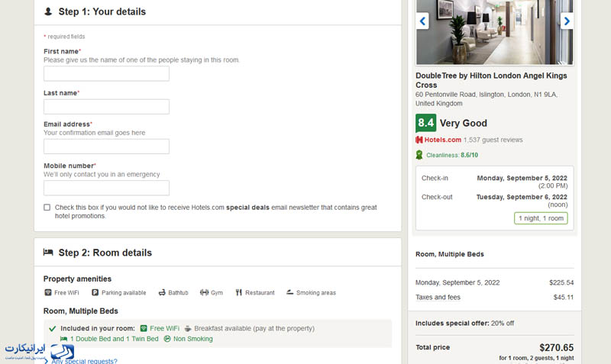Show next hotel photo with right arrow
The width and height of the screenshot is (611, 364).
tap(567, 21)
